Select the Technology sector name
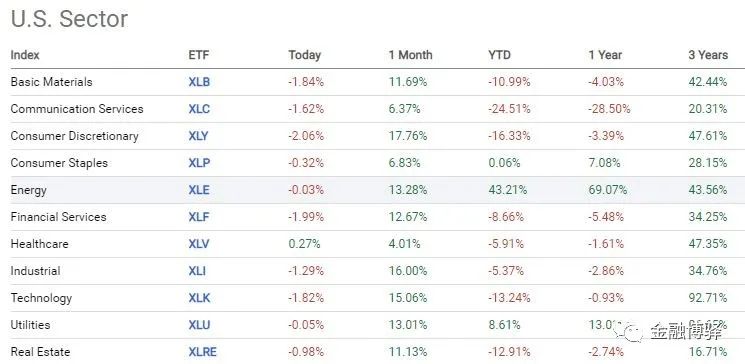This screenshot has height=364, width=745. click(41, 298)
